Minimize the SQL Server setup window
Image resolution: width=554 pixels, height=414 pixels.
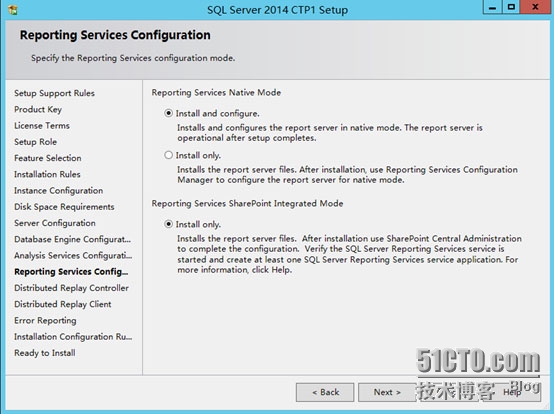pyautogui.click(x=492, y=7)
